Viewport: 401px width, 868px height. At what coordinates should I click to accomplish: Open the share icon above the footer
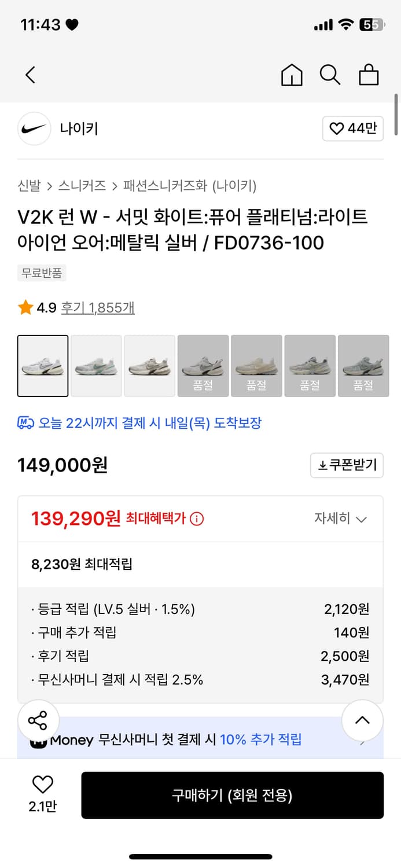39,720
